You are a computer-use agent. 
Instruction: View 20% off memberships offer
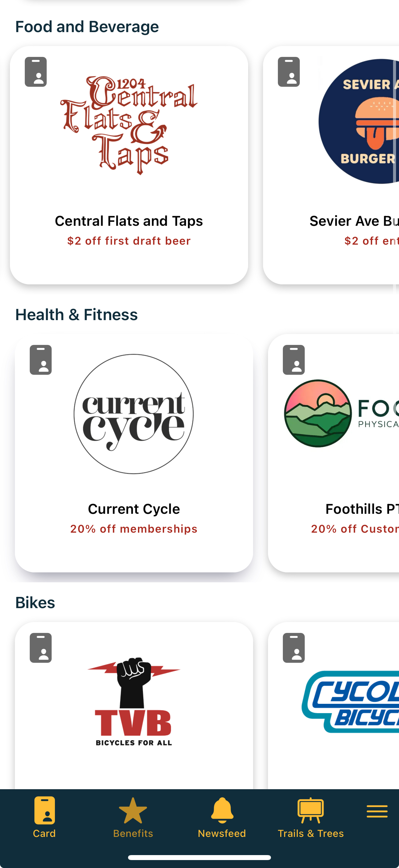point(134,529)
